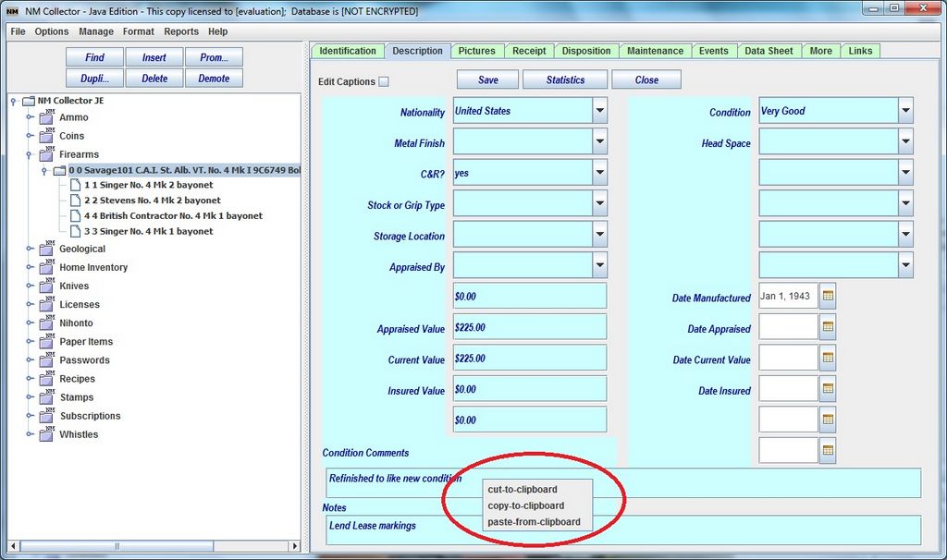Collapse the Firearms tree node

30,154
